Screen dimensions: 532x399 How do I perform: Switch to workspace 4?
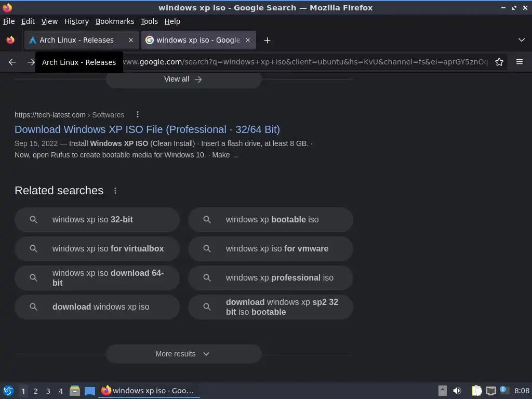61,391
